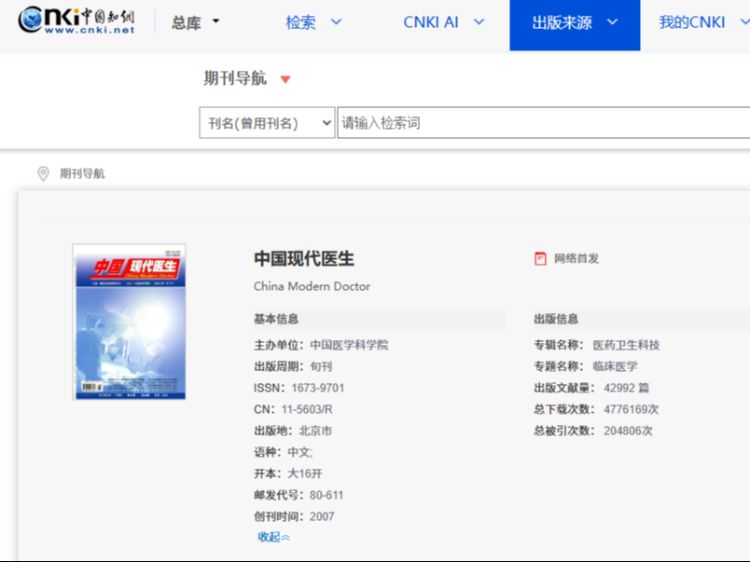Screen dimensions: 750x562
Task: Click the CNKI logo
Action: coord(77,20)
